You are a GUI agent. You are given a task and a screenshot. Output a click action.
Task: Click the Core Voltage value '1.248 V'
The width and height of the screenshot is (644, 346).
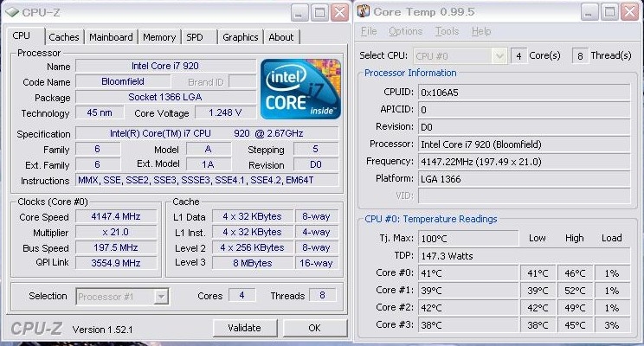225,112
